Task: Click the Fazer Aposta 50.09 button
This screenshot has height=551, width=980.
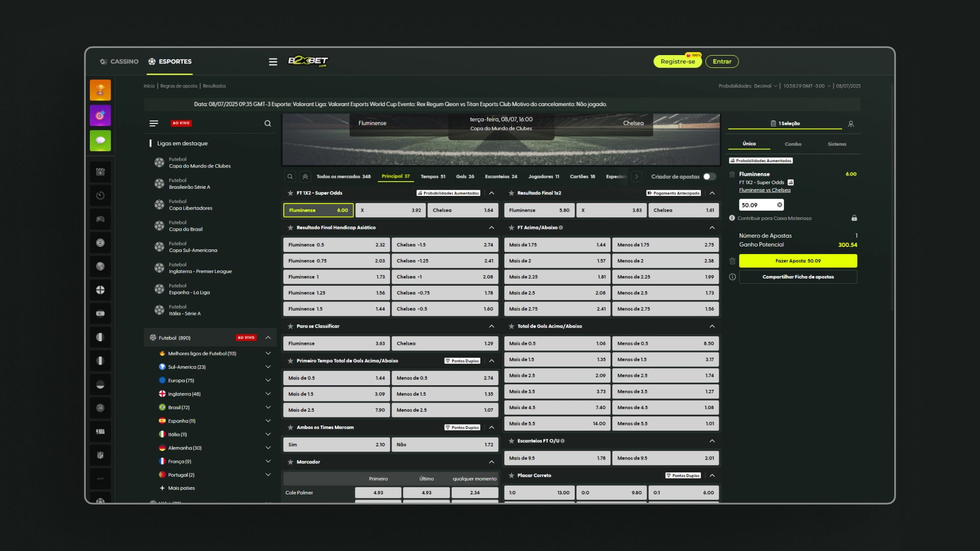Action: point(798,261)
